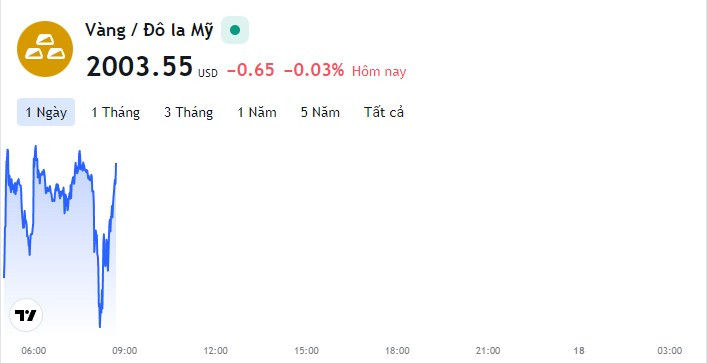Click the -0.65 price change
This screenshot has height=363, width=707.
point(250,70)
